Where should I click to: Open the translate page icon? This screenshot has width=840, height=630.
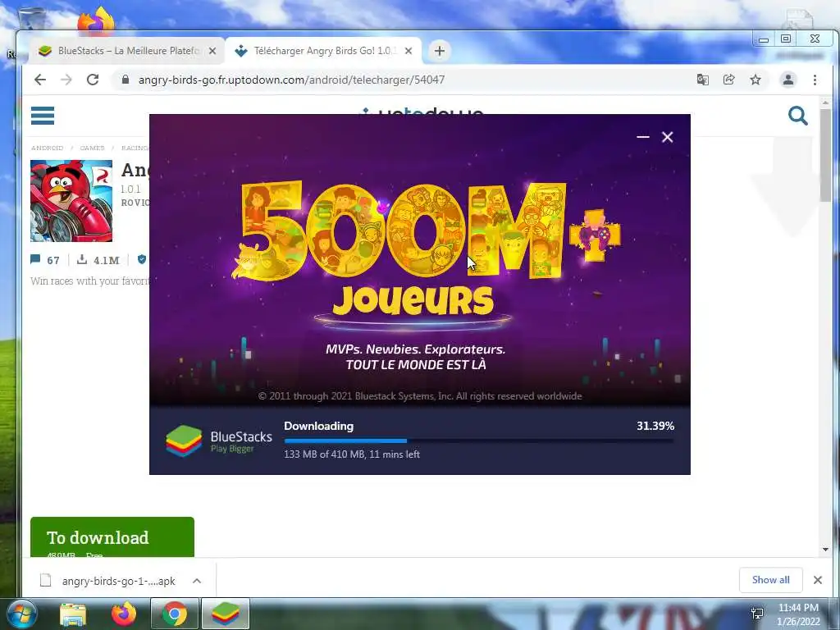click(x=702, y=80)
